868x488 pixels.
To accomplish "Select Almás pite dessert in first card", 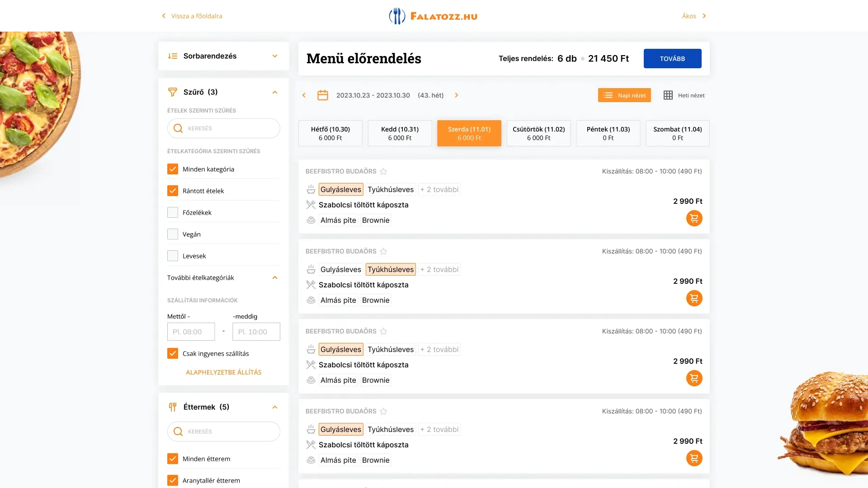I will click(x=338, y=220).
